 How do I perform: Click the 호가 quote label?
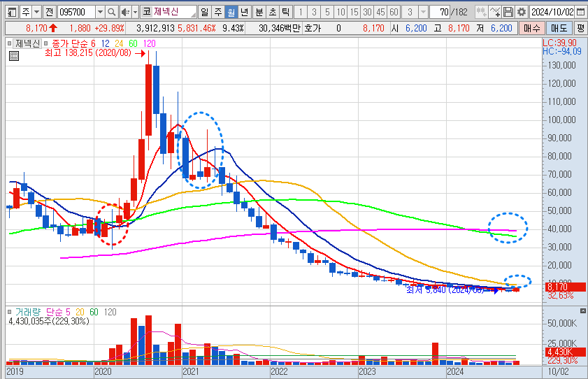click(313, 28)
